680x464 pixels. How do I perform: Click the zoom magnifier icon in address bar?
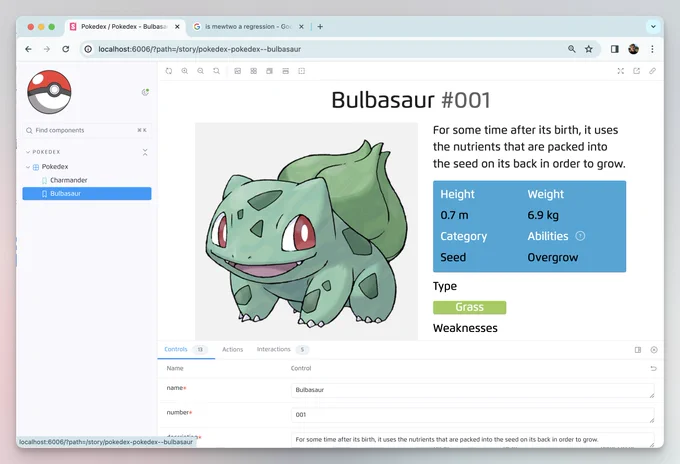[572, 49]
